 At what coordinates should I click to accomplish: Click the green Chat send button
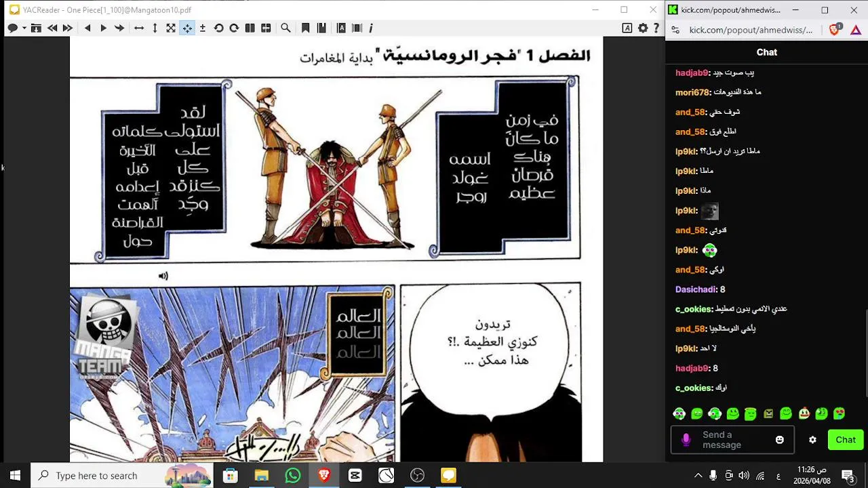point(846,440)
